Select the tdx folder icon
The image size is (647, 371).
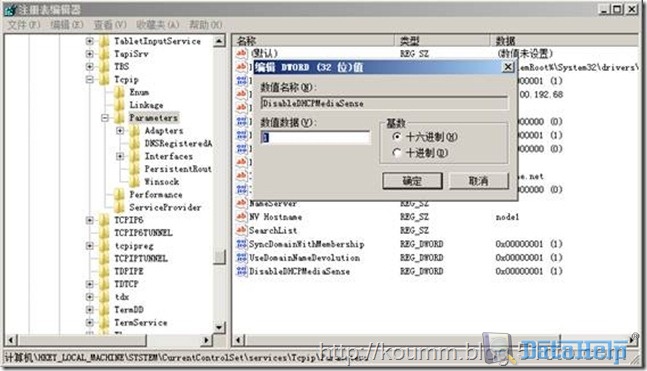click(104, 297)
